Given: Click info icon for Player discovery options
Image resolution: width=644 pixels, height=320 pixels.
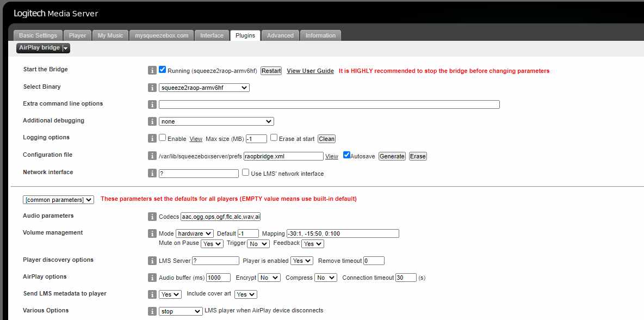Looking at the screenshot, I should pos(152,261).
